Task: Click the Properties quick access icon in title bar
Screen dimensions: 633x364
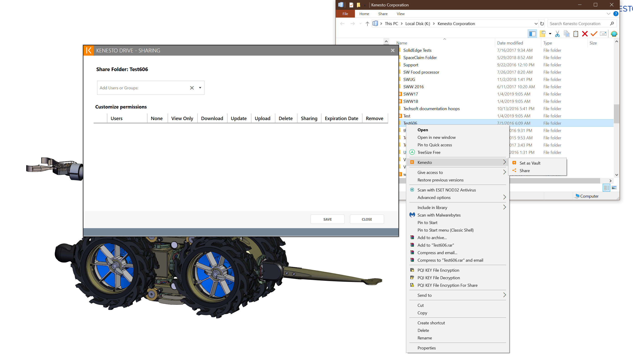Action: tap(351, 5)
